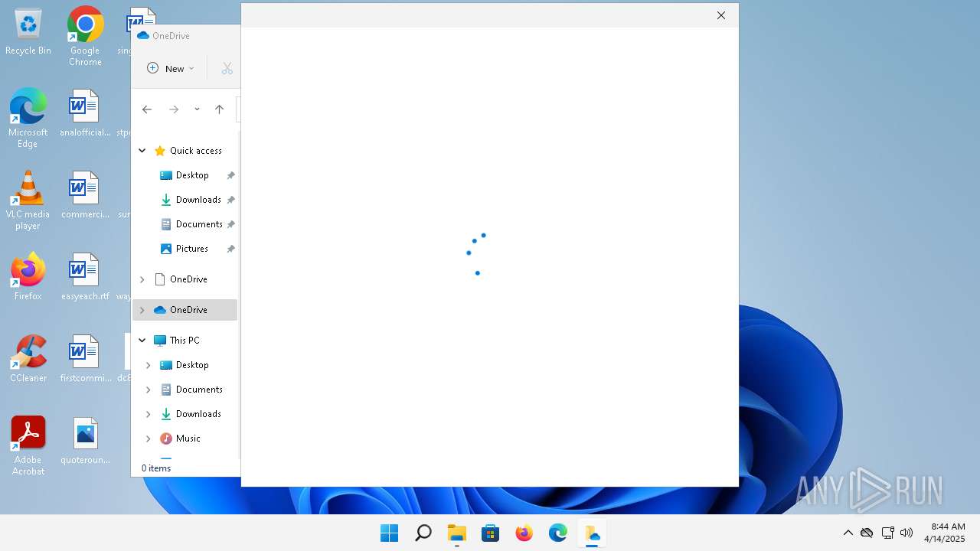Open Microsoft Edge from the taskbar
Image resolution: width=980 pixels, height=551 pixels.
point(558,533)
